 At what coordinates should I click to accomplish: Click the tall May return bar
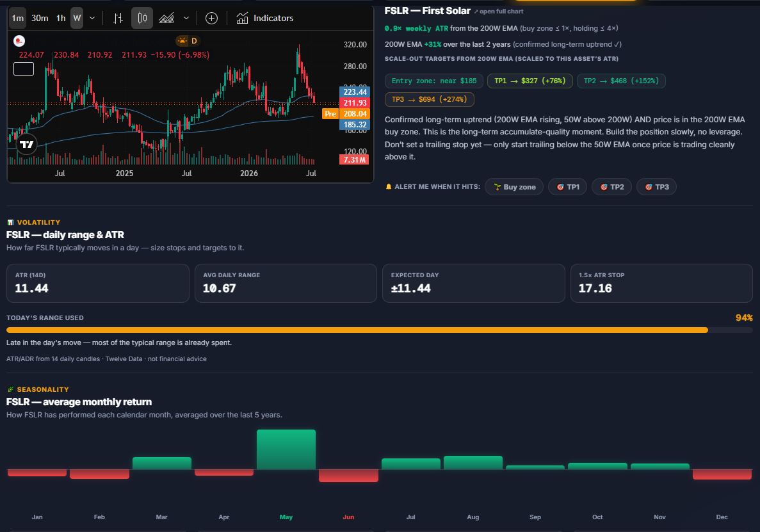point(286,449)
